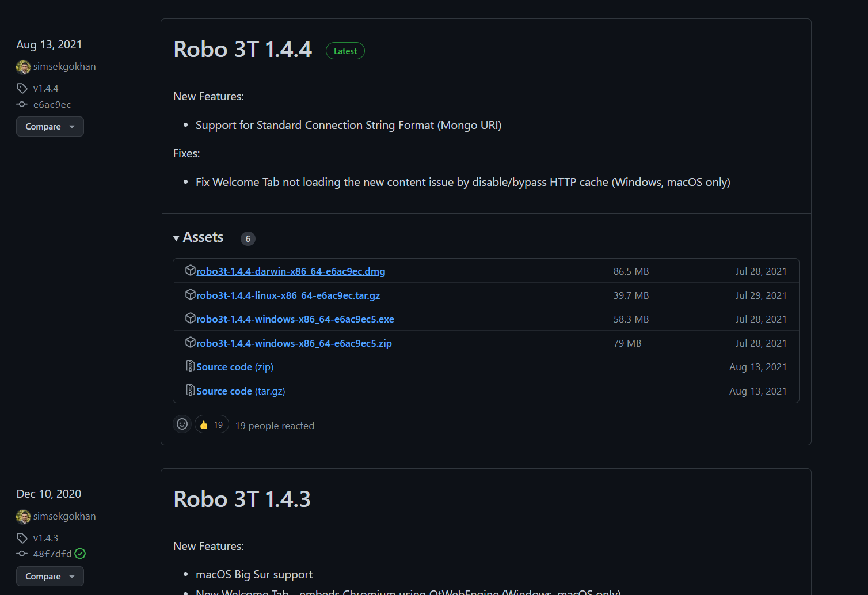This screenshot has height=595, width=868.
Task: Click the 'Aug 13, 2021' release date in sidebar
Action: coord(50,45)
